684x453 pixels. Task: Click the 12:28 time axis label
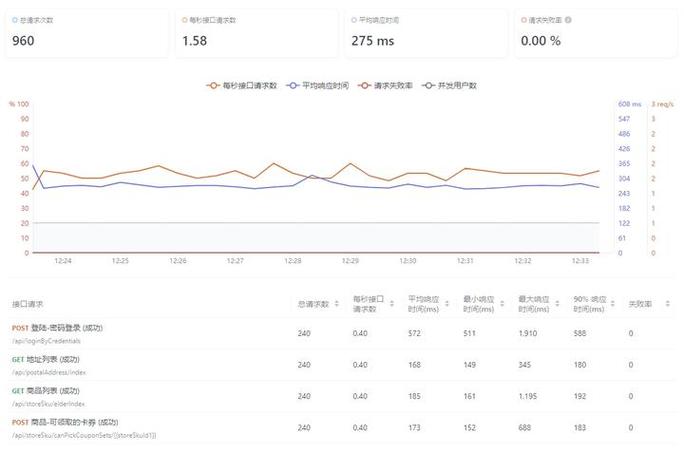coord(293,261)
